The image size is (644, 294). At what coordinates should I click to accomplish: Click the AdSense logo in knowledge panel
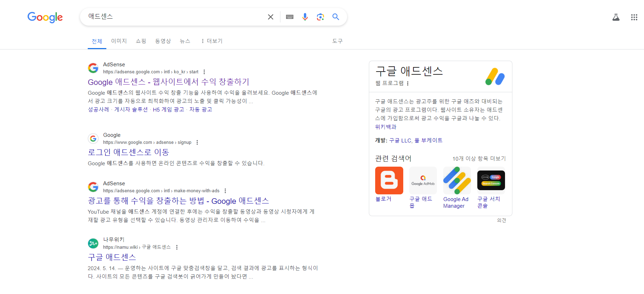(495, 76)
